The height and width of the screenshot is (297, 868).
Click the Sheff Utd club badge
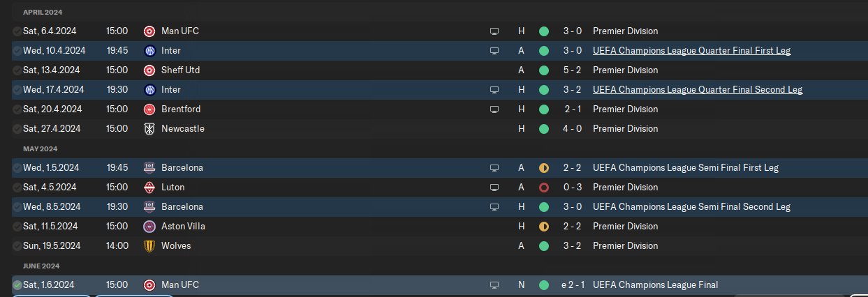tap(149, 70)
